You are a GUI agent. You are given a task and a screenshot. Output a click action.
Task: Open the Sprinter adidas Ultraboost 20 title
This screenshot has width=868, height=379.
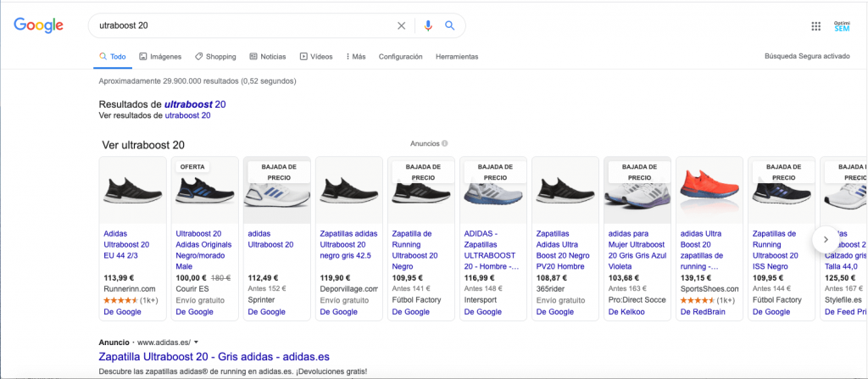[x=270, y=239]
